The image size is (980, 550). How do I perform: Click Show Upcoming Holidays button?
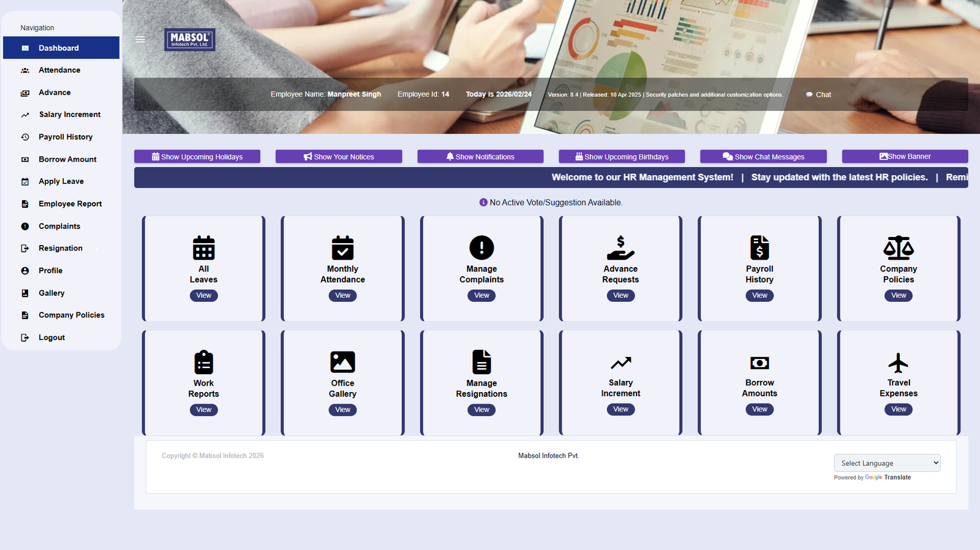197,157
